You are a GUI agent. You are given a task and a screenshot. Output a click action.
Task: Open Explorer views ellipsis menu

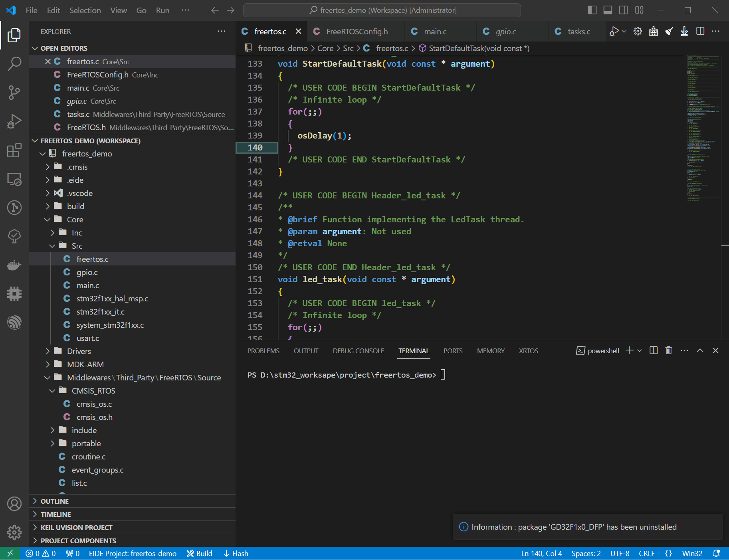tap(222, 31)
